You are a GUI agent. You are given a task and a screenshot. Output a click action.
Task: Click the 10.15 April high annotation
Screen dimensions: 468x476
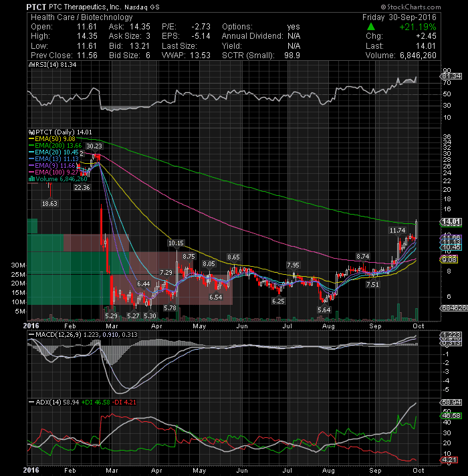[176, 243]
